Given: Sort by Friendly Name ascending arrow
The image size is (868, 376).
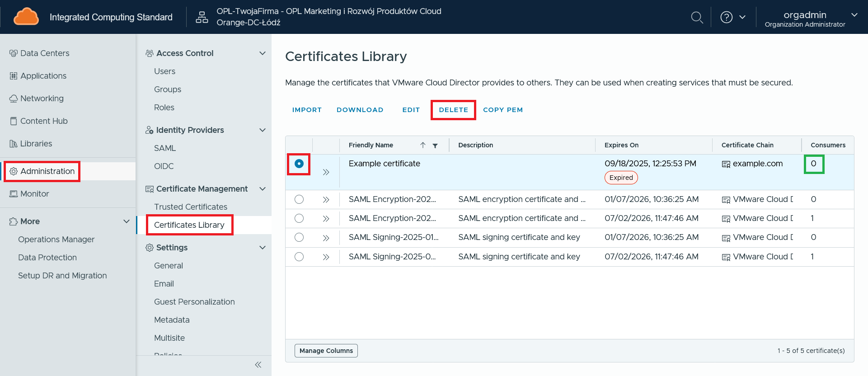Looking at the screenshot, I should coord(423,145).
